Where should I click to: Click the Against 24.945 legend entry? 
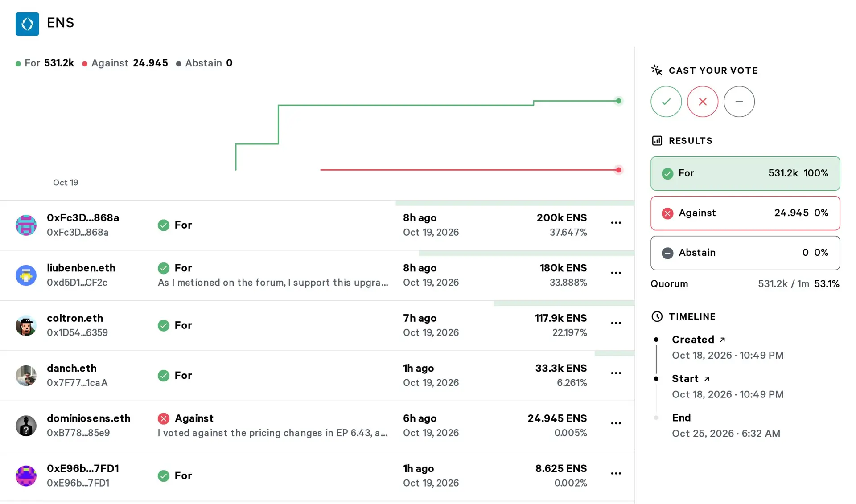click(125, 63)
